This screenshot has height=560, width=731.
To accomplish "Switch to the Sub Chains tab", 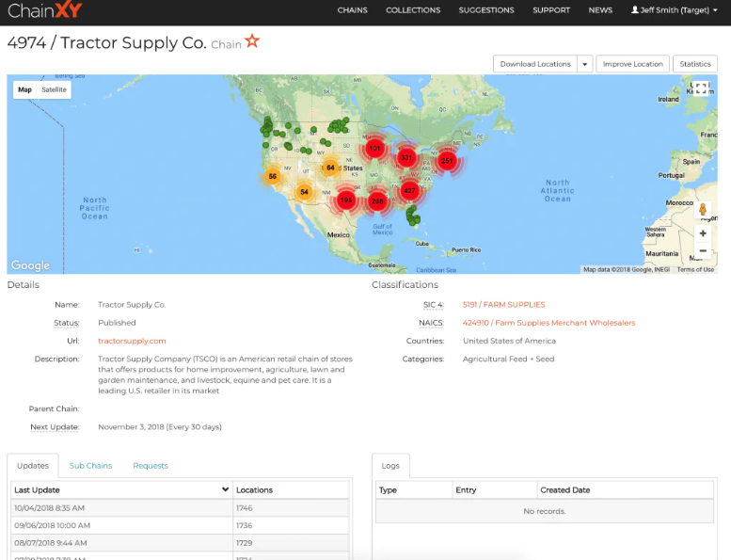I will click(91, 465).
